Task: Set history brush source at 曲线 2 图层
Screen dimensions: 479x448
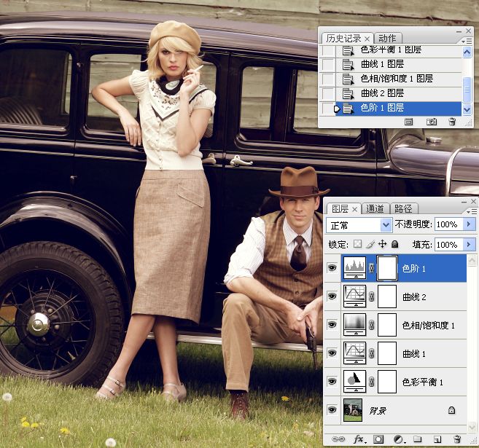Action: (x=329, y=93)
